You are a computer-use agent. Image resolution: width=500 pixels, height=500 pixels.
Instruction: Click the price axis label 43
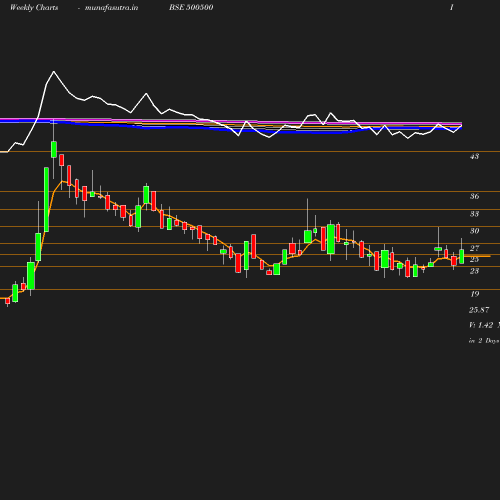pyautogui.click(x=475, y=156)
